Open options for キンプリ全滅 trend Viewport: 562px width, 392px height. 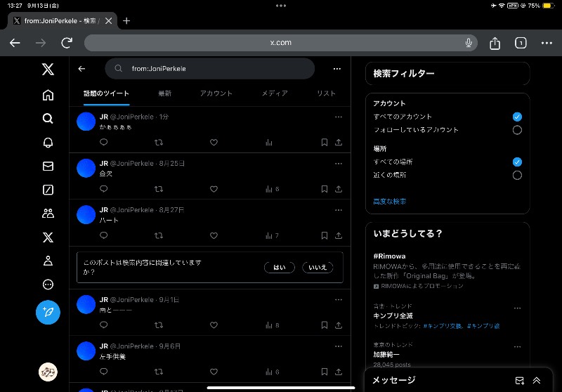pos(517,308)
